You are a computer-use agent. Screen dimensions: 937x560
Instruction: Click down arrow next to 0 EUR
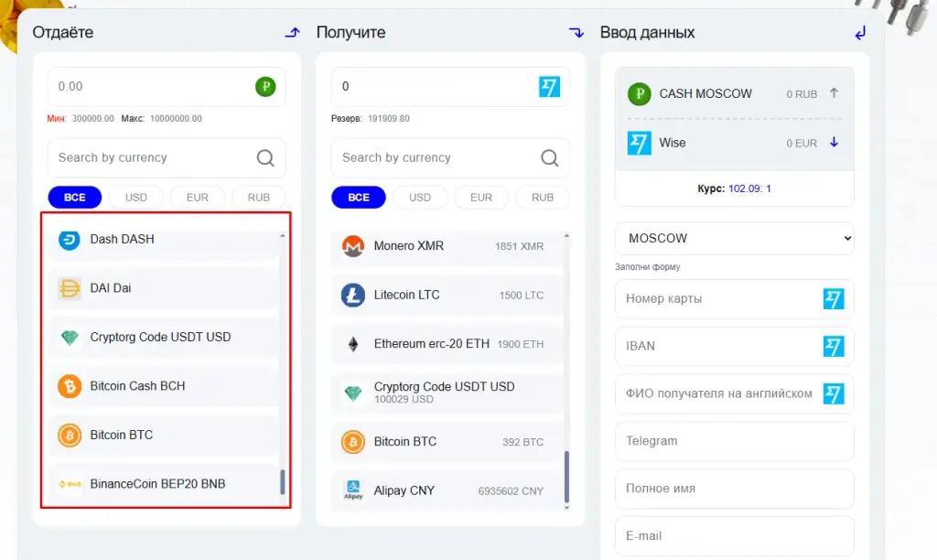pos(835,142)
